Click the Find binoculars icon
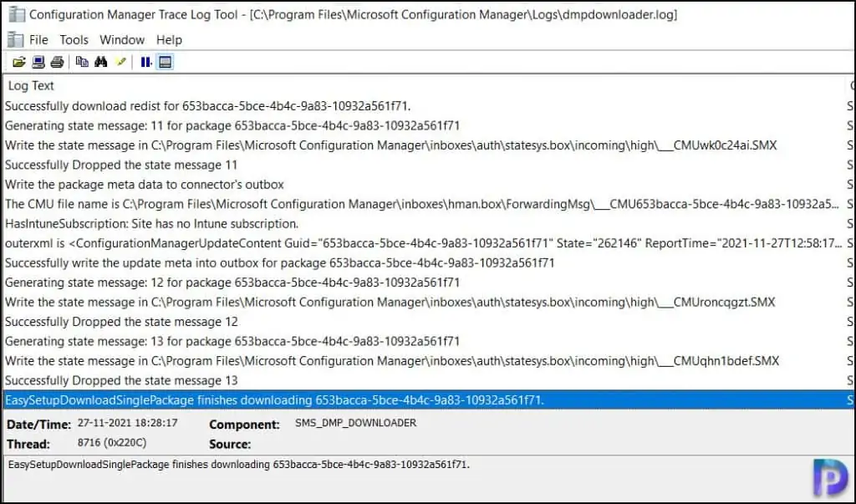 (101, 62)
